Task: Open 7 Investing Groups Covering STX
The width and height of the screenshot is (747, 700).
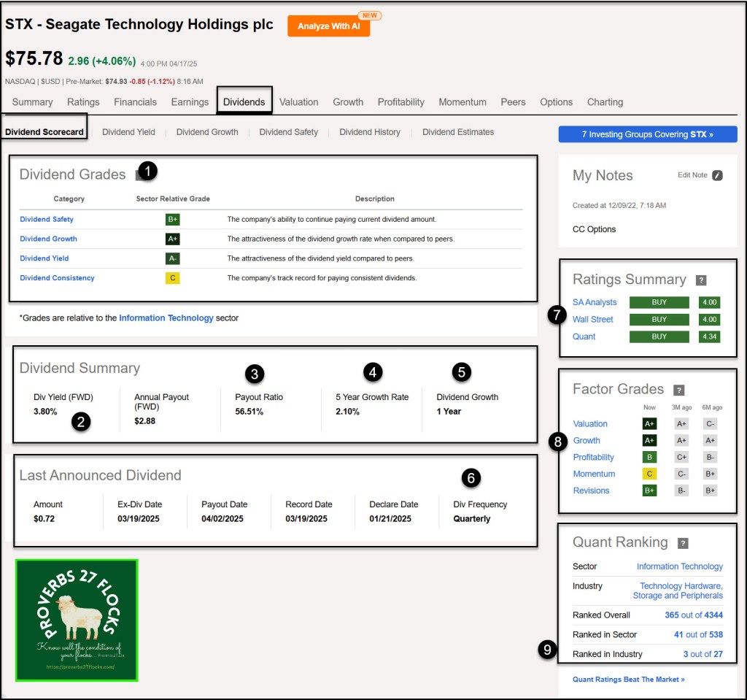Action: (647, 134)
